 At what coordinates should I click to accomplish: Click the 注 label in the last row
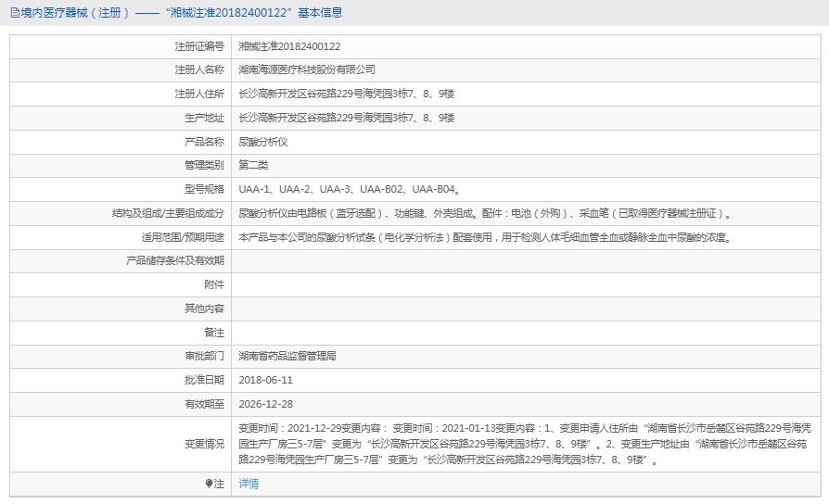pyautogui.click(x=219, y=484)
